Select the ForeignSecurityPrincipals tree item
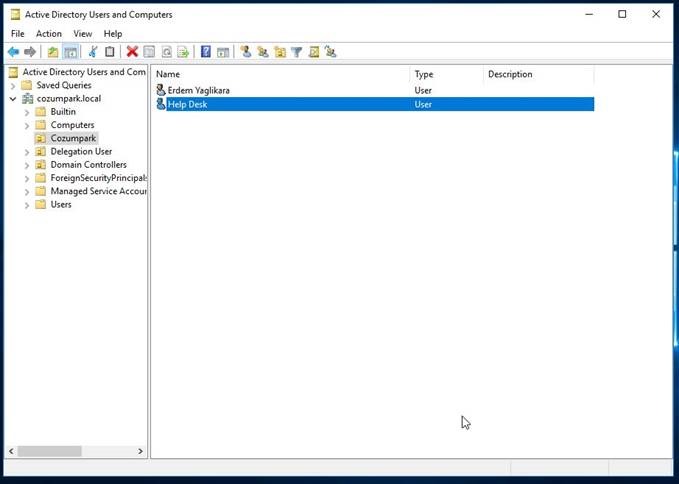 [98, 178]
